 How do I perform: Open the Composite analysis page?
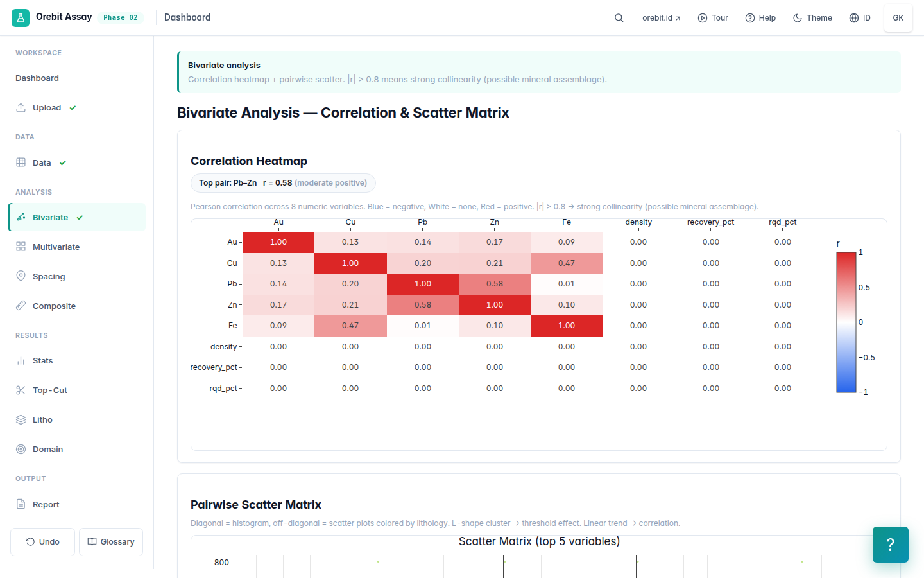[x=77, y=306]
